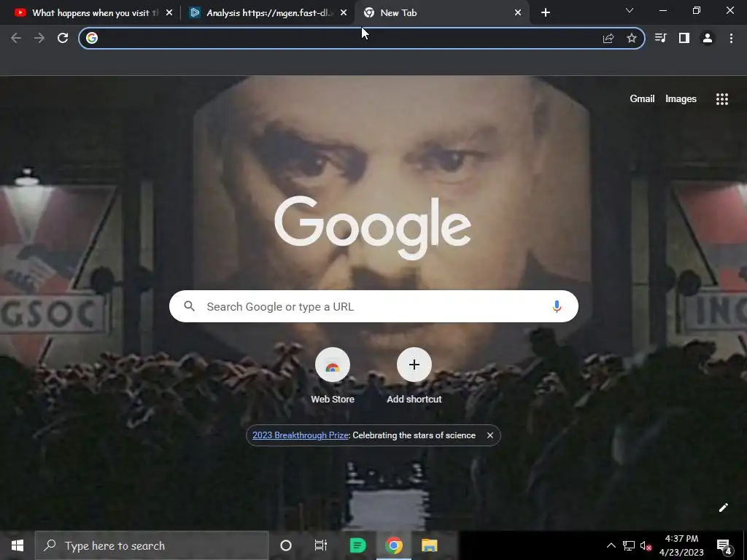Close the Analysis tab
This screenshot has height=560, width=747.
pos(344,13)
